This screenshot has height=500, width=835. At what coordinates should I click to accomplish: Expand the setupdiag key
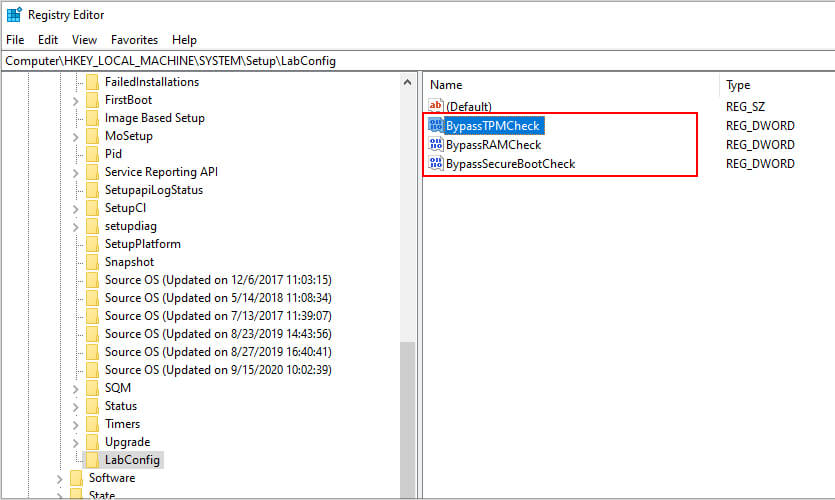tap(76, 227)
